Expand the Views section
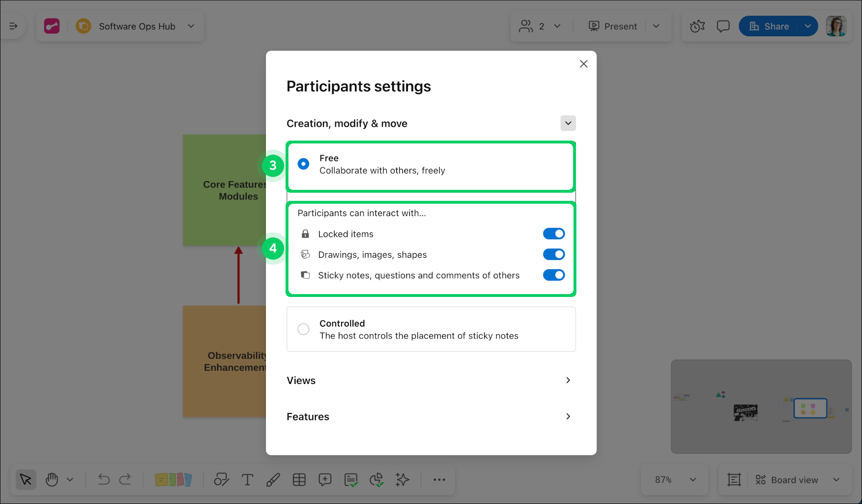 (x=568, y=380)
